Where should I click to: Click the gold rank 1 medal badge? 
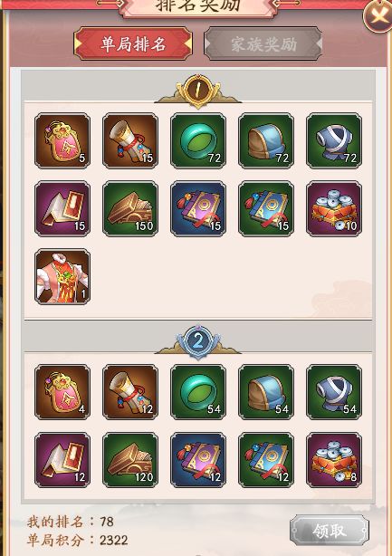198,90
